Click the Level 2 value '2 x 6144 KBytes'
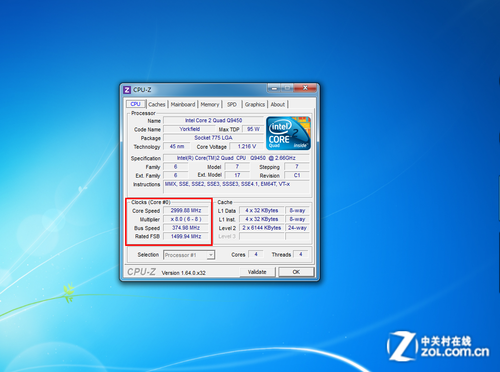 tap(262, 228)
